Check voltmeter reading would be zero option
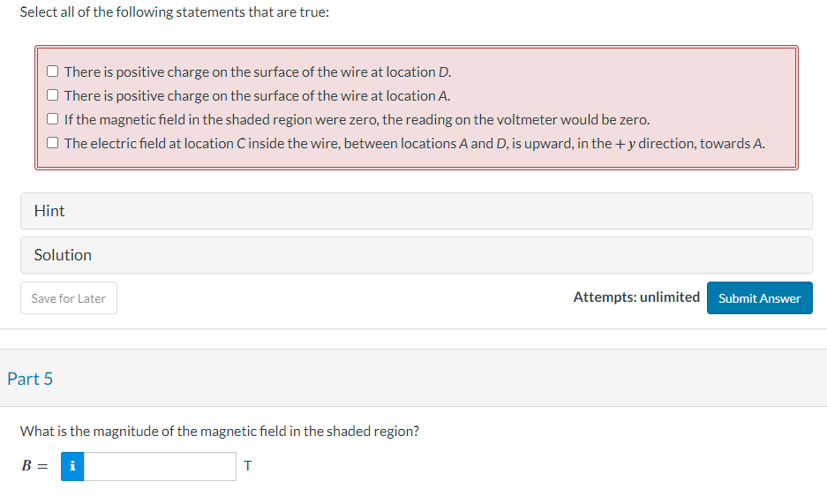The image size is (827, 504). coord(52,118)
